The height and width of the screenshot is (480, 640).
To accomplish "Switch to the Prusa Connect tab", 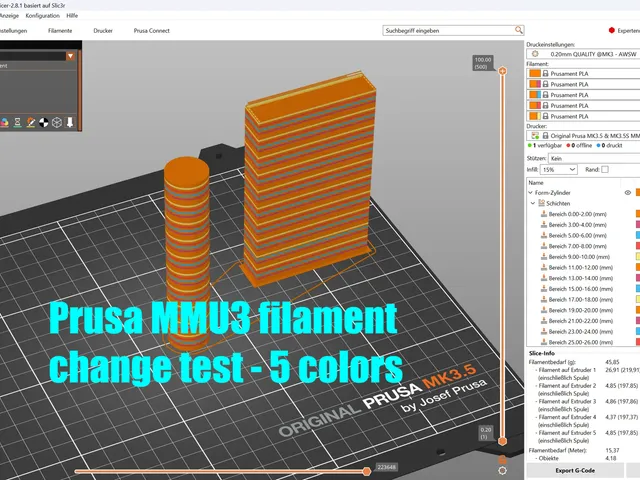I will pyautogui.click(x=151, y=31).
